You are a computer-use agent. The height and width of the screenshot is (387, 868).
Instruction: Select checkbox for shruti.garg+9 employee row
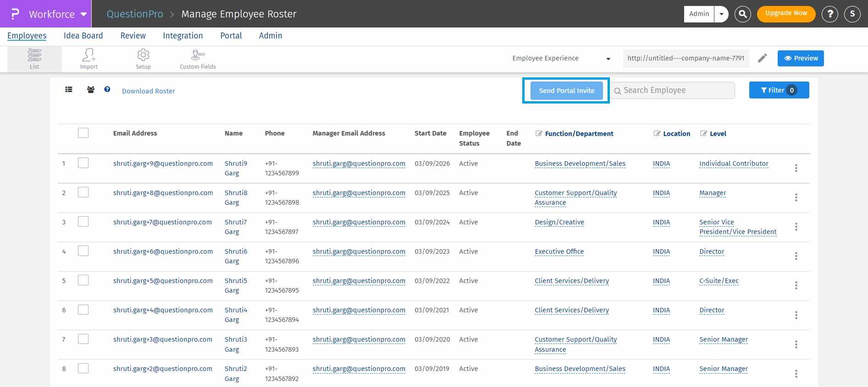(83, 163)
